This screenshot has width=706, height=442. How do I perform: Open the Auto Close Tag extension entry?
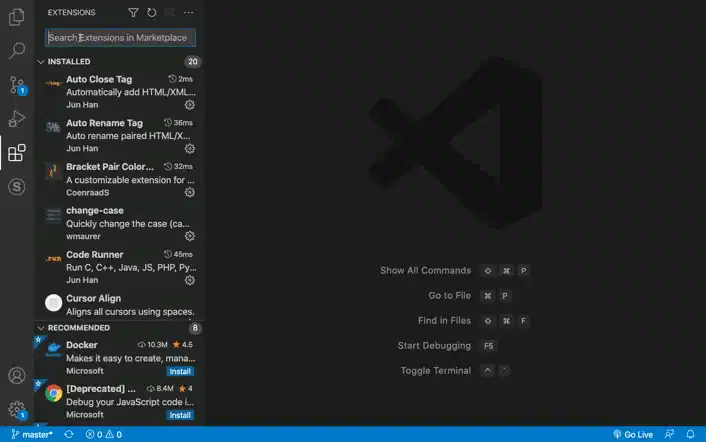[x=120, y=92]
